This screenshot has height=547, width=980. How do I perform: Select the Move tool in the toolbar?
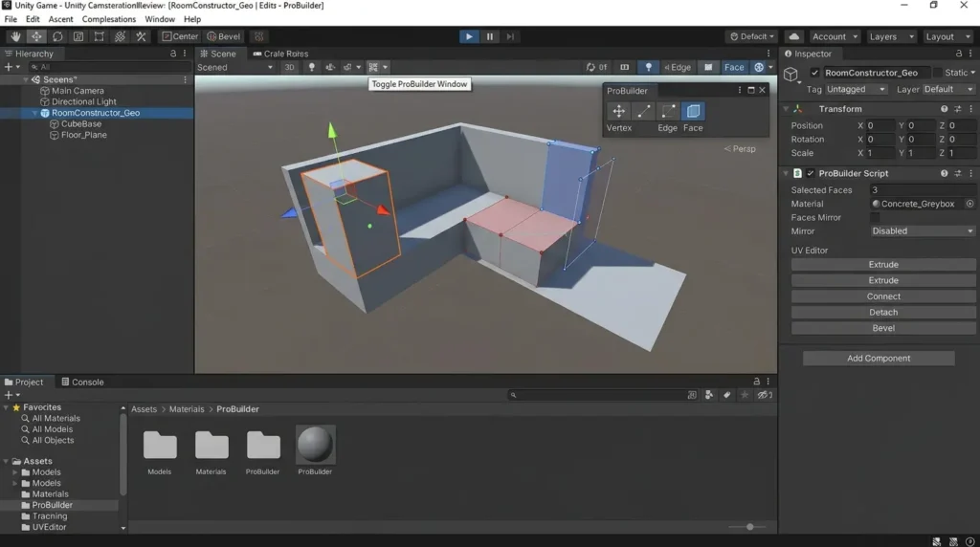[36, 36]
